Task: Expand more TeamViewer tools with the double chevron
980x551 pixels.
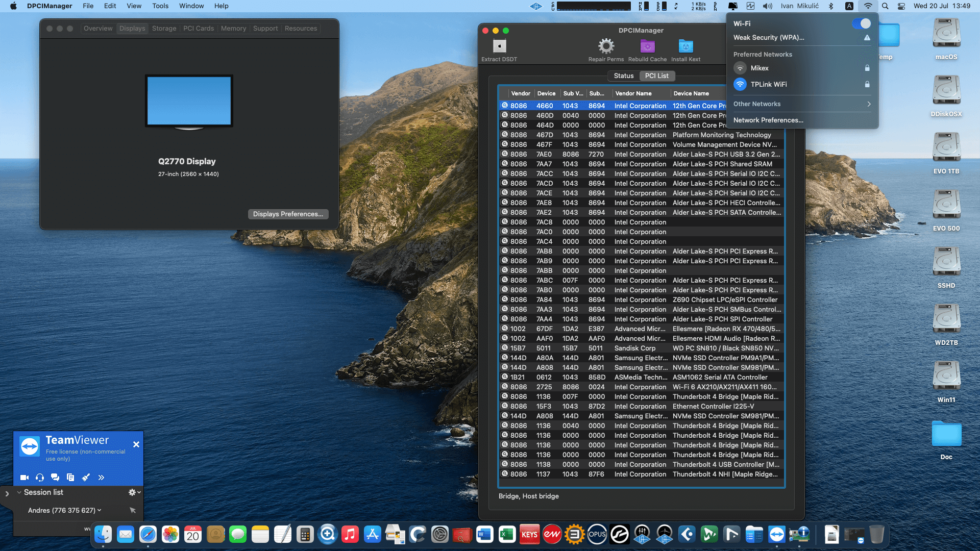Action: (101, 478)
